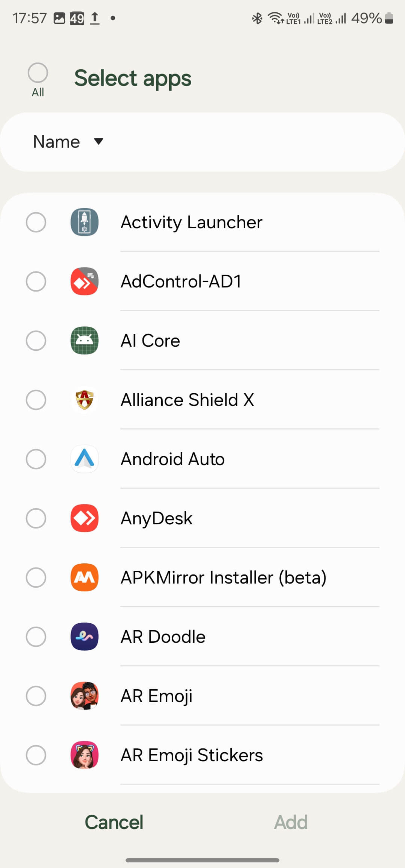Tap the Activity Launcher rocket icon
The width and height of the screenshot is (405, 868).
(84, 222)
